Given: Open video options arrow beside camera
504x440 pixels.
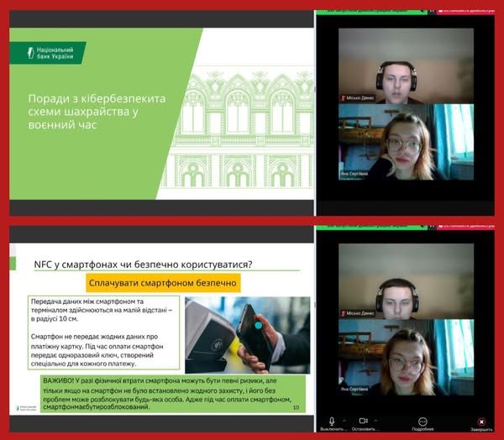Looking at the screenshot, I should pyautogui.click(x=375, y=421).
